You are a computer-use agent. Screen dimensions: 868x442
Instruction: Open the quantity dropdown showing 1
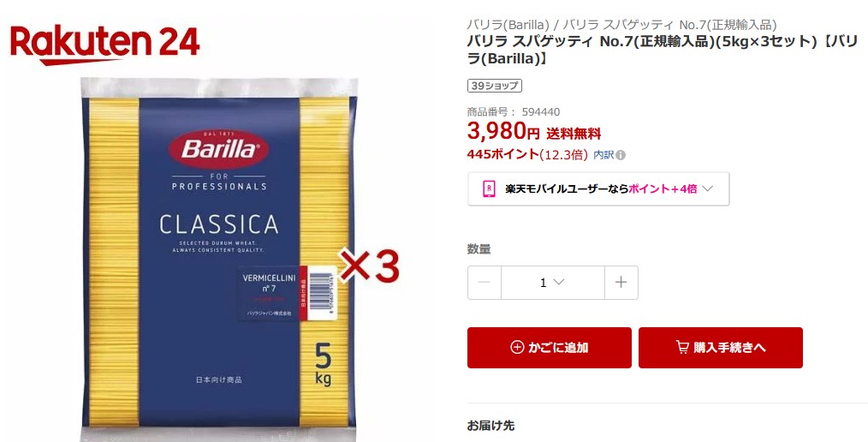(x=552, y=283)
